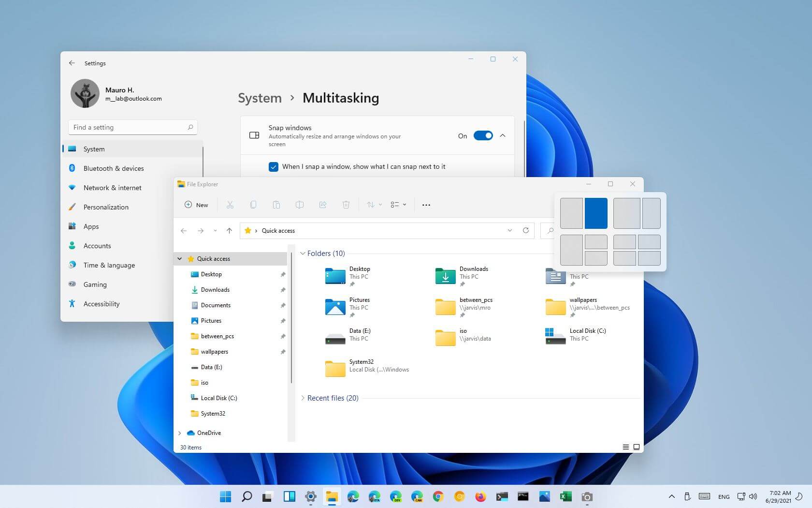The image size is (812, 508).
Task: Click the Delete trash icon in toolbar
Action: coord(346,205)
